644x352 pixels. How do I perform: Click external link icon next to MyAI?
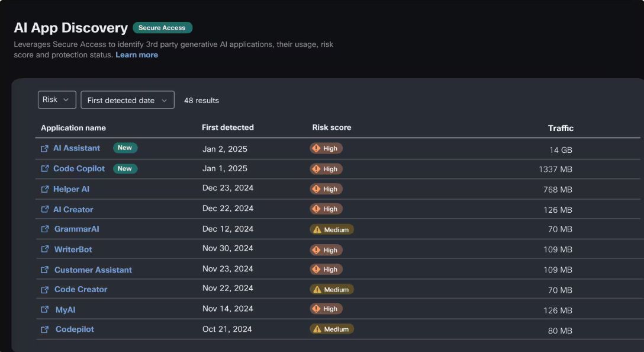click(x=44, y=309)
